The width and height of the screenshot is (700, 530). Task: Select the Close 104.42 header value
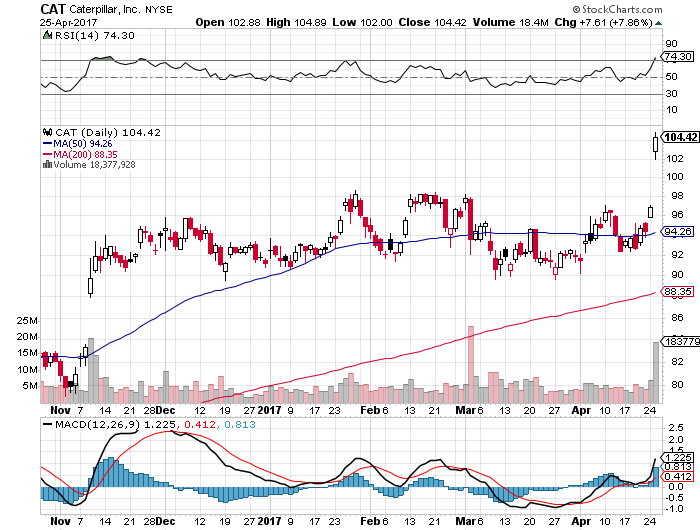point(432,22)
